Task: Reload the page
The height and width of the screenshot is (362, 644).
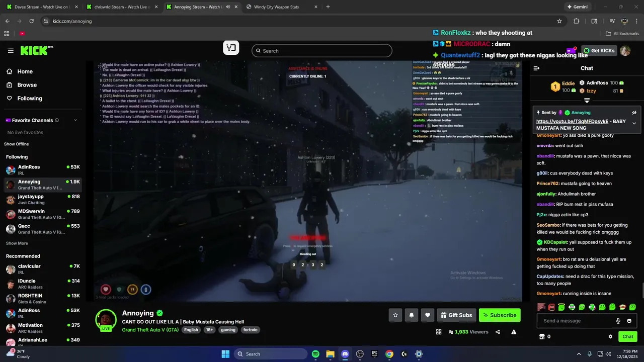Action: click(31, 21)
